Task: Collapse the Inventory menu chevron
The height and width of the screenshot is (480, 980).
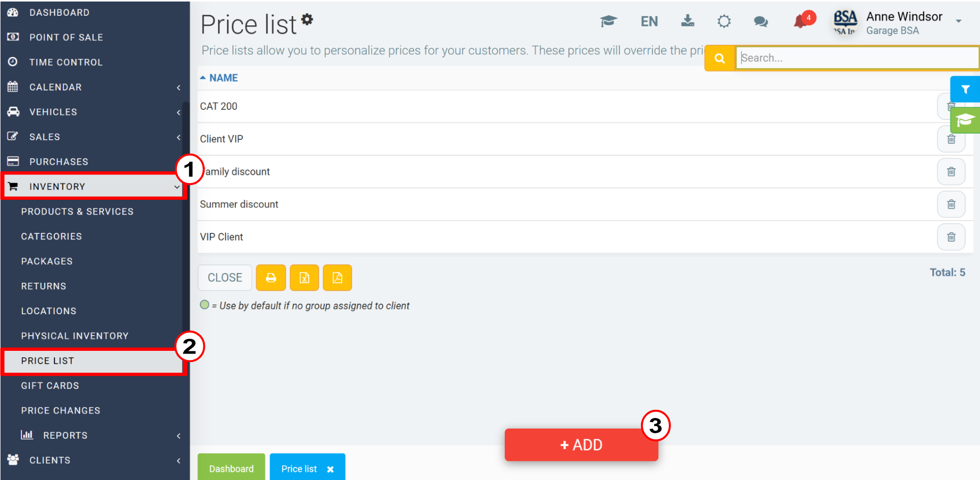Action: (x=176, y=187)
